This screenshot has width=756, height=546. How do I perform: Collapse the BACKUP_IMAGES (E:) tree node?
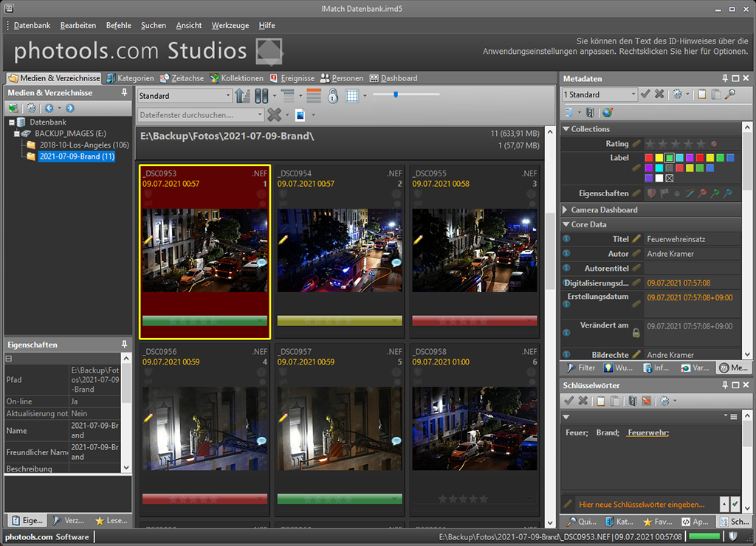17,134
